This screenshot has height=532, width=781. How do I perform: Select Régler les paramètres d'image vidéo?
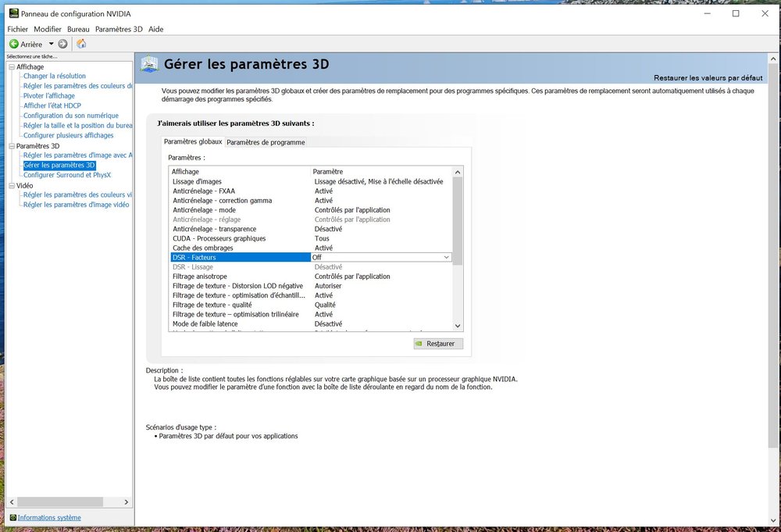[76, 205]
